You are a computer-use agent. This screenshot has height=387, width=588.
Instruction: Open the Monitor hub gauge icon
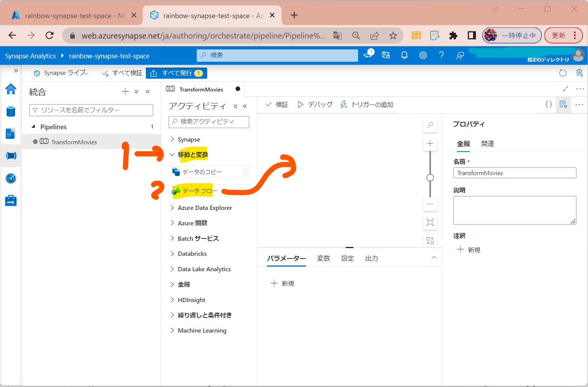[11, 178]
